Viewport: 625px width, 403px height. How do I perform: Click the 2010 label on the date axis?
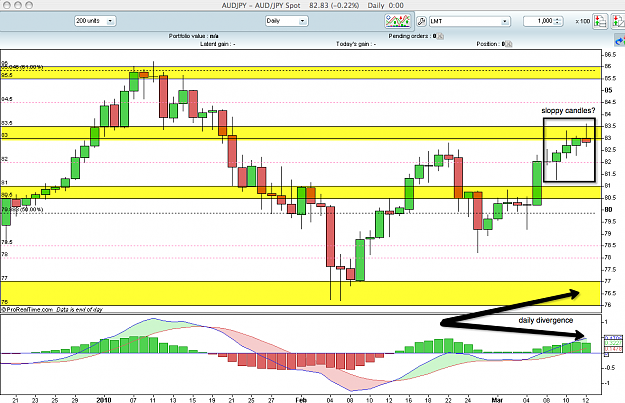coord(104,399)
